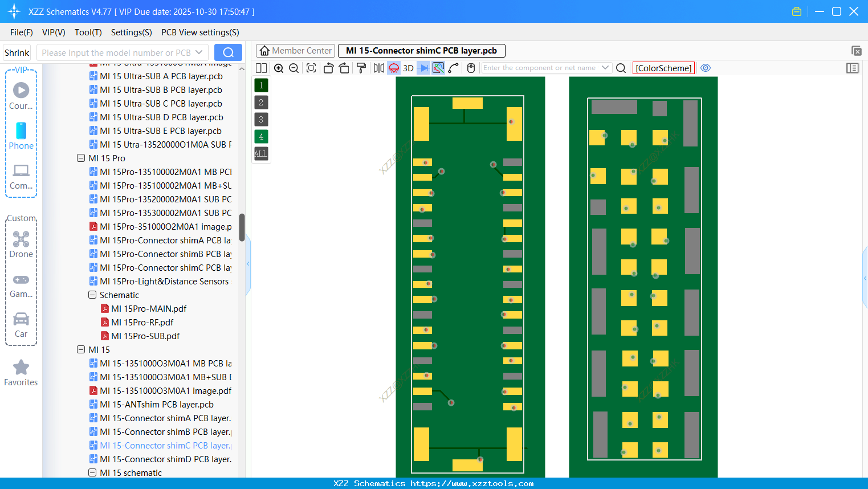This screenshot has height=489, width=868.
Task: Select PCB layer 2 in layer list
Action: 260,102
